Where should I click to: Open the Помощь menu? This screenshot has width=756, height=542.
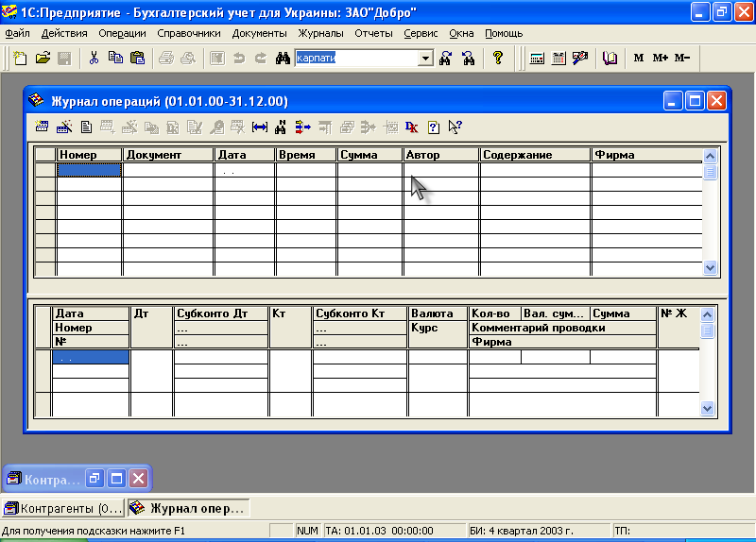pyautogui.click(x=504, y=33)
